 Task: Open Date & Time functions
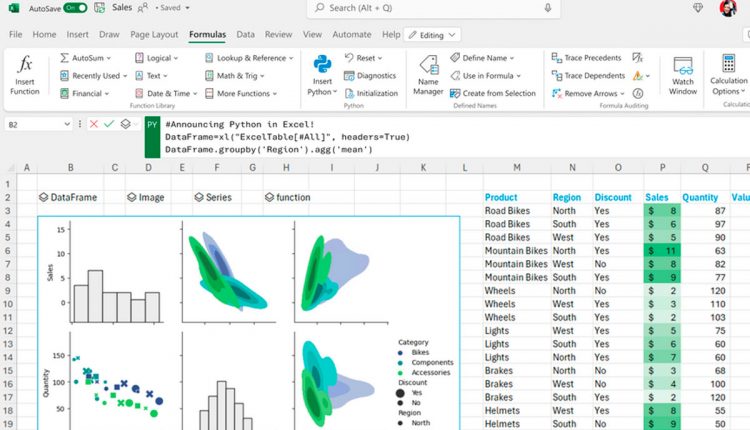point(165,93)
